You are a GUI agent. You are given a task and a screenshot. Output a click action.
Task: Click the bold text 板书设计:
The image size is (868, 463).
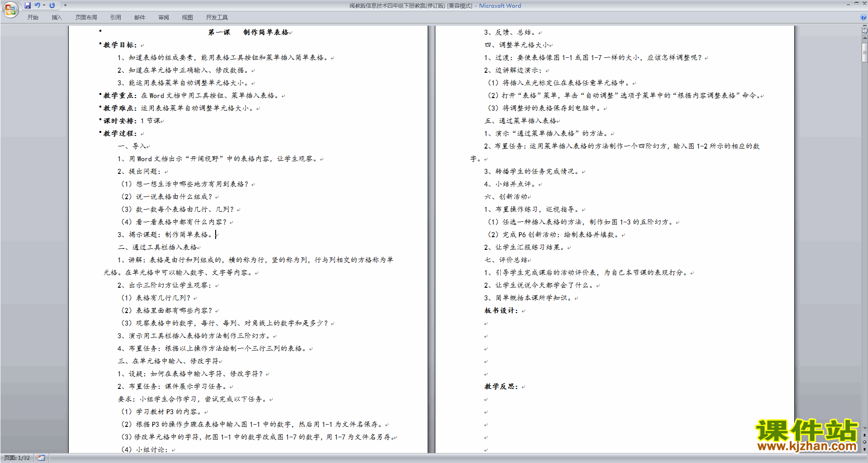coord(501,311)
